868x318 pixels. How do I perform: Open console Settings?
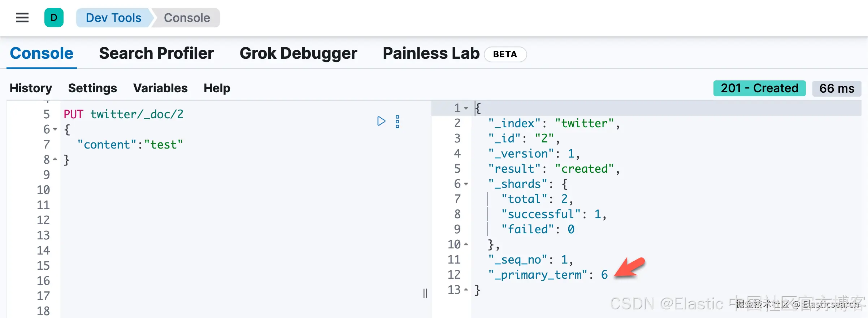pyautogui.click(x=92, y=88)
